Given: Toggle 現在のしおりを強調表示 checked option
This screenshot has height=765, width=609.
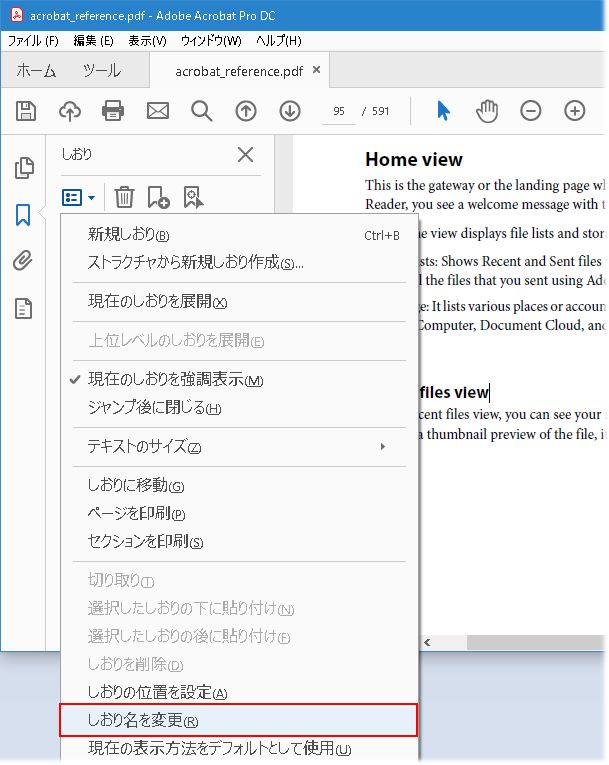Looking at the screenshot, I should point(239,379).
